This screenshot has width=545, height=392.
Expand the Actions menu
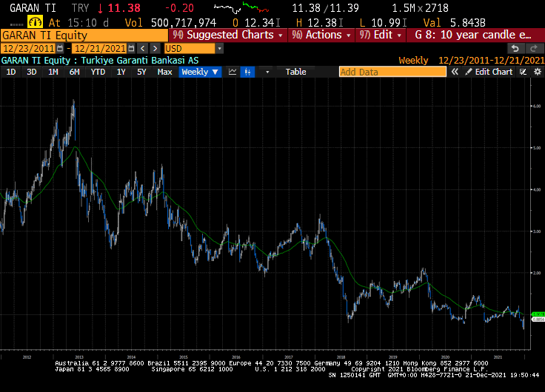coord(321,35)
